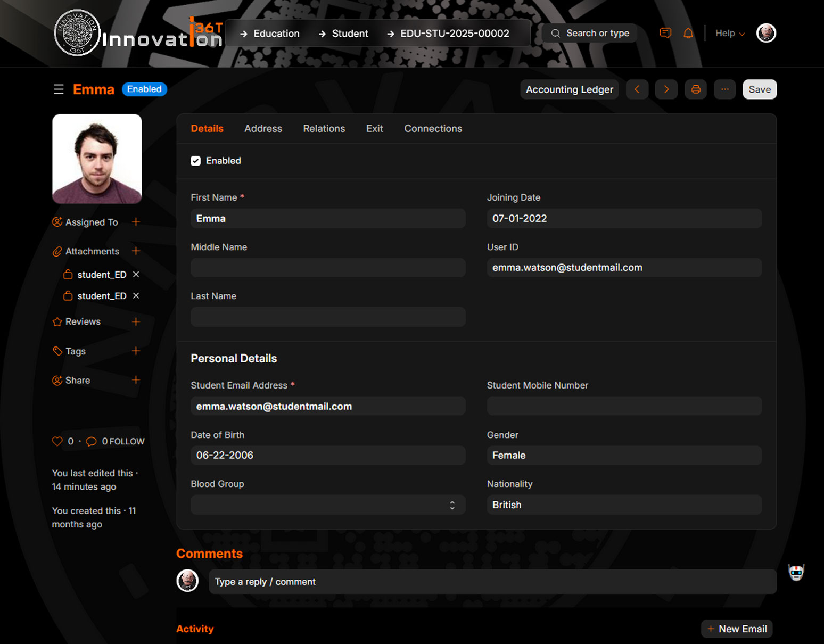Open the notifications bell
The height and width of the screenshot is (644, 824).
pyautogui.click(x=688, y=34)
